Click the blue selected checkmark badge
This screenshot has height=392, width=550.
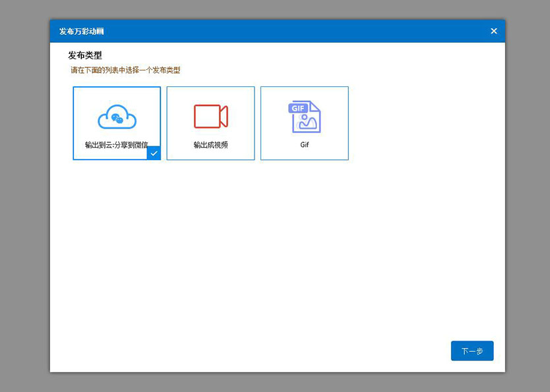click(154, 153)
